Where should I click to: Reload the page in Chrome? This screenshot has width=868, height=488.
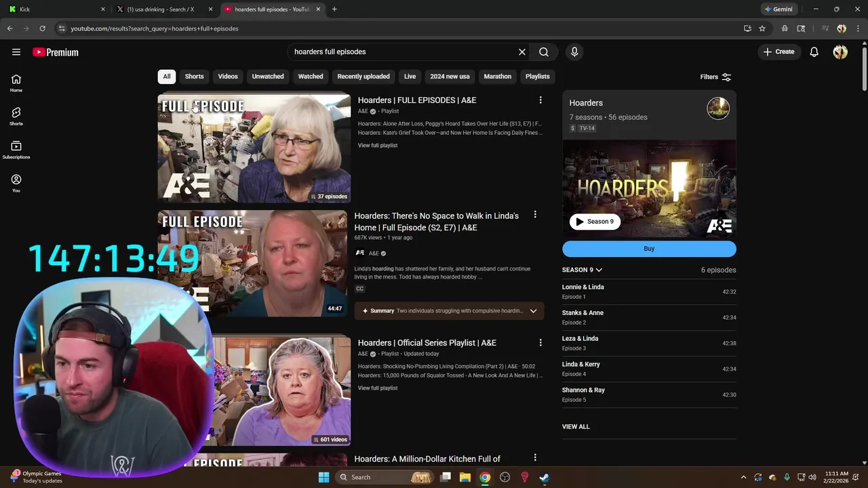[42, 28]
